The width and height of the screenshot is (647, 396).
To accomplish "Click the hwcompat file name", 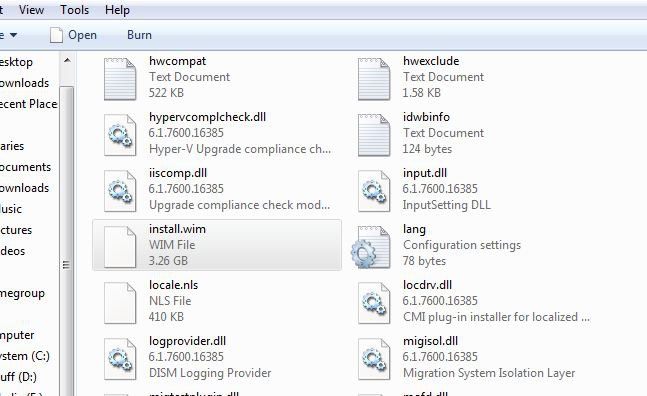I will pyautogui.click(x=177, y=61).
